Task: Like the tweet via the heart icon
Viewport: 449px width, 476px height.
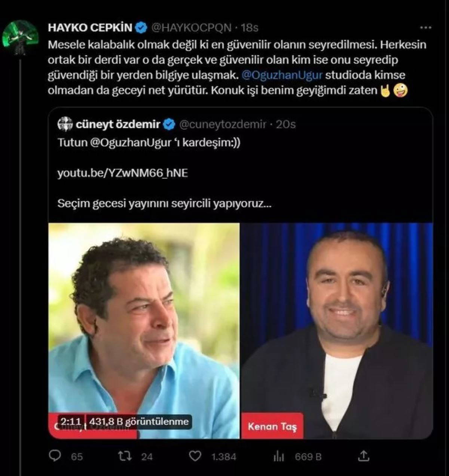Action: (x=195, y=456)
